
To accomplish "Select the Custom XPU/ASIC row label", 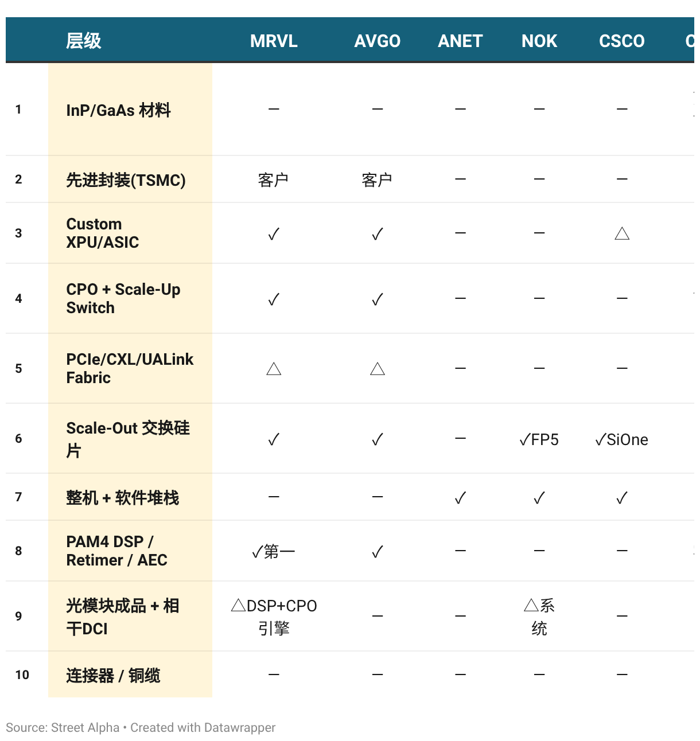I will click(x=102, y=233).
